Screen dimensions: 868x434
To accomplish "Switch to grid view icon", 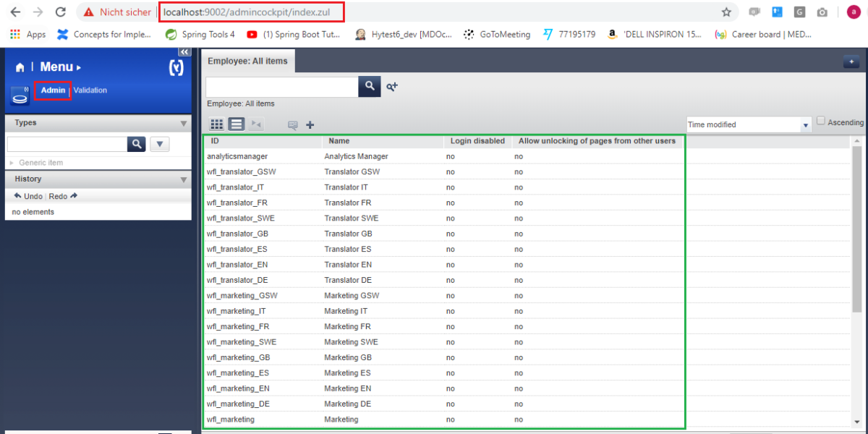I will [x=216, y=124].
